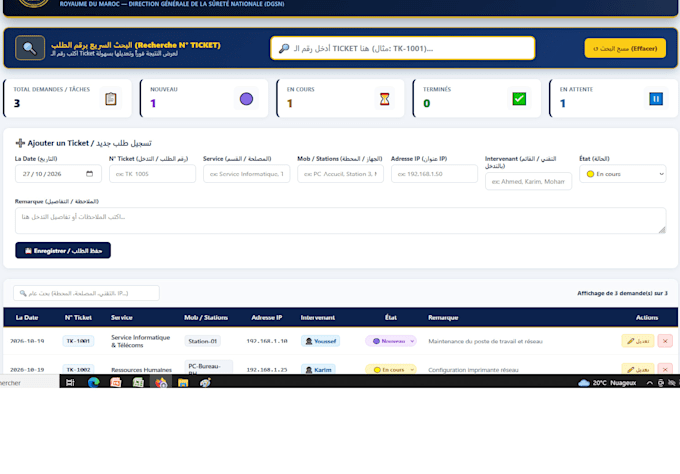The height and width of the screenshot is (474, 680).
Task: Switch to the active browser taskbar icon
Action: click(x=161, y=382)
